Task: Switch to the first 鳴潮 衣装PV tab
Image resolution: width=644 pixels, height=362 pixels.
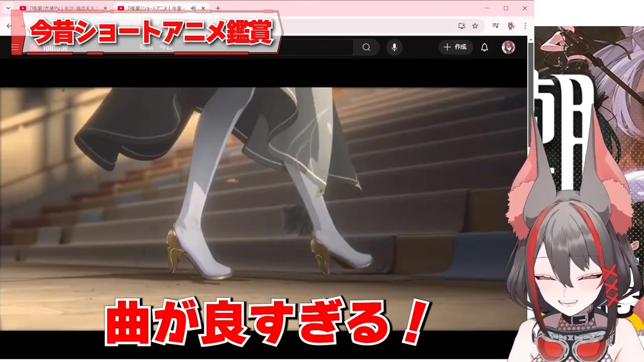Action: tap(63, 8)
